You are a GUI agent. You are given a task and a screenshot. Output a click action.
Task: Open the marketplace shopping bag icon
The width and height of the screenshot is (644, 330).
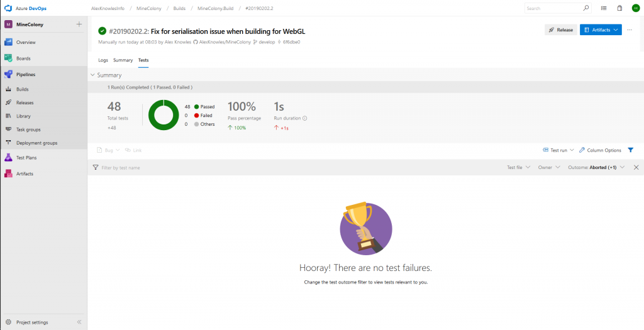[619, 8]
